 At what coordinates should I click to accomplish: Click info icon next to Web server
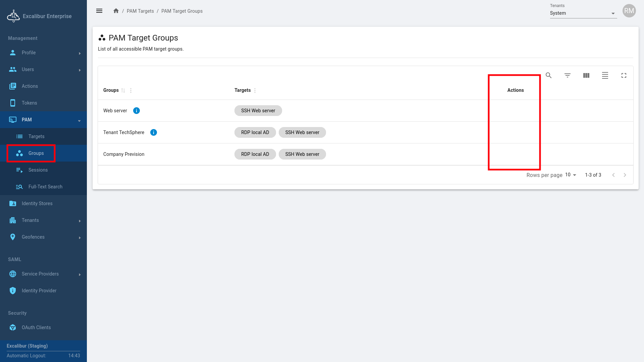pos(136,111)
